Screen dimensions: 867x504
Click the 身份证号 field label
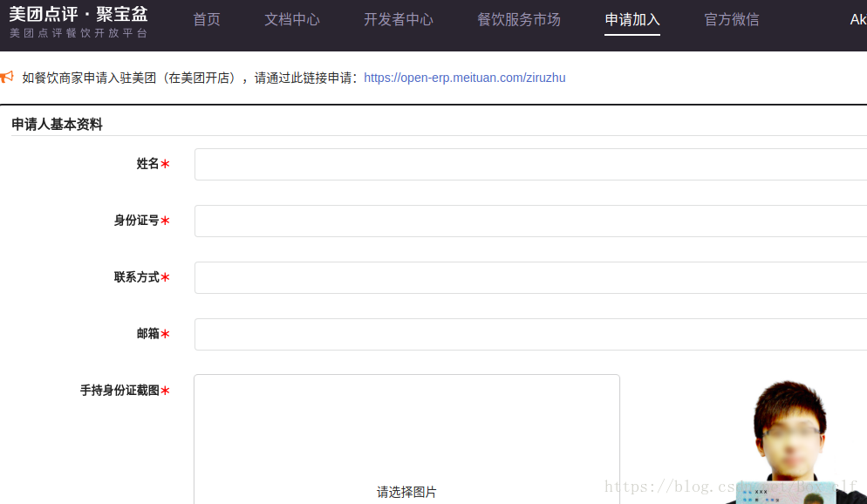click(x=137, y=221)
